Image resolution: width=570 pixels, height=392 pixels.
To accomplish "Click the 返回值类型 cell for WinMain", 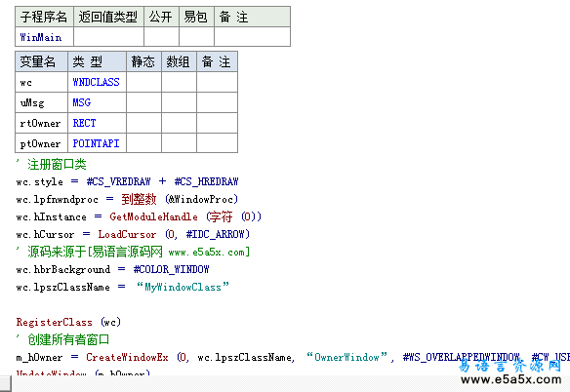I will pyautogui.click(x=108, y=37).
